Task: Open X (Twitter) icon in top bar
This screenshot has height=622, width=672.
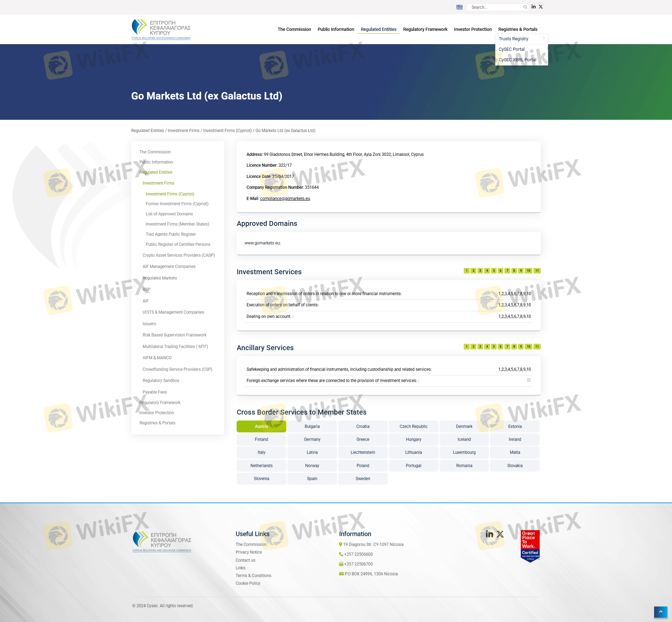Action: pos(541,7)
